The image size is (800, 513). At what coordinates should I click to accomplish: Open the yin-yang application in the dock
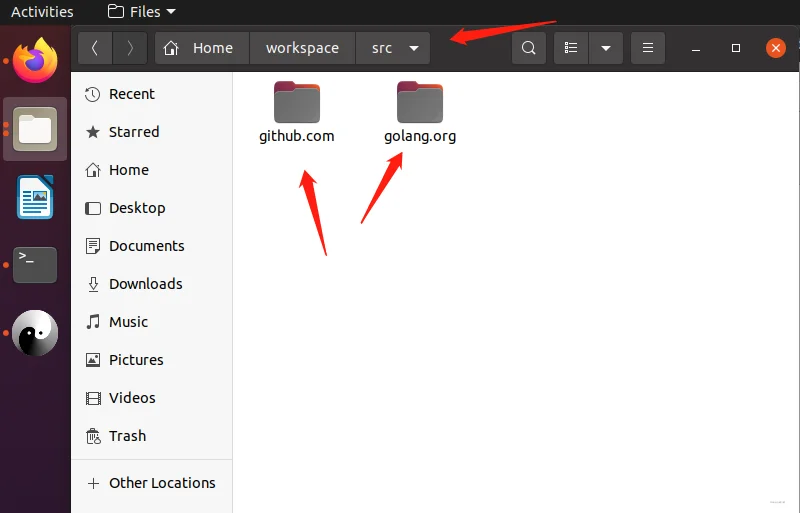point(35,333)
